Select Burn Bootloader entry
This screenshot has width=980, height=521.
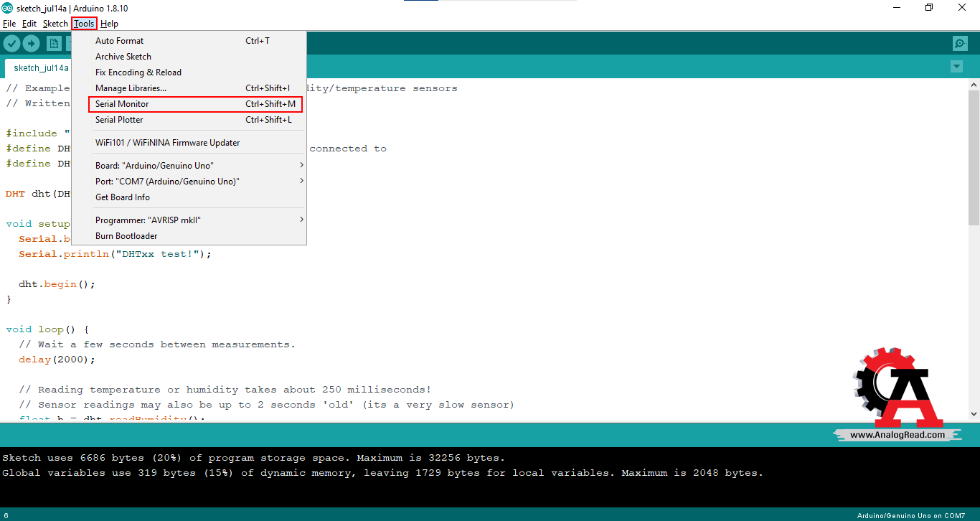pos(189,236)
